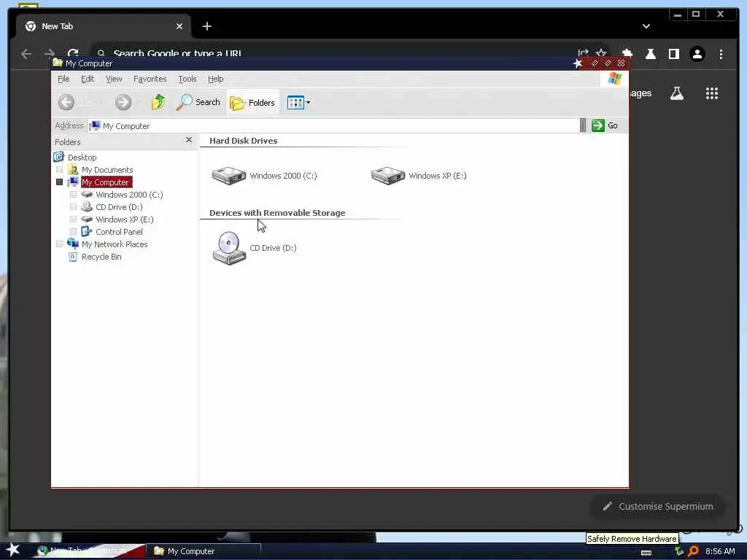Open the address bar dropdown

pyautogui.click(x=583, y=125)
